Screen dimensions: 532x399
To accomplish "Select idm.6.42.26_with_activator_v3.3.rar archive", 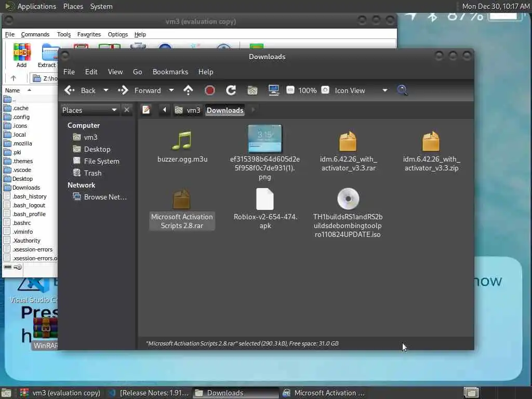I will (x=348, y=151).
